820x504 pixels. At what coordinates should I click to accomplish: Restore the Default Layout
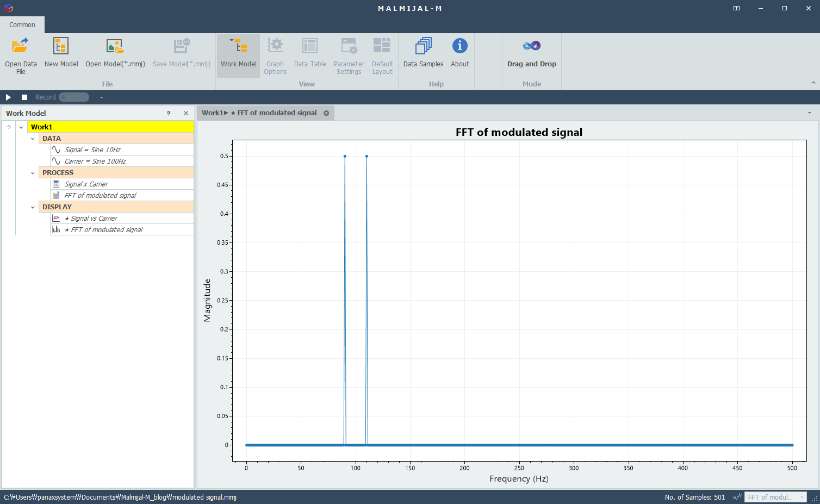point(382,56)
